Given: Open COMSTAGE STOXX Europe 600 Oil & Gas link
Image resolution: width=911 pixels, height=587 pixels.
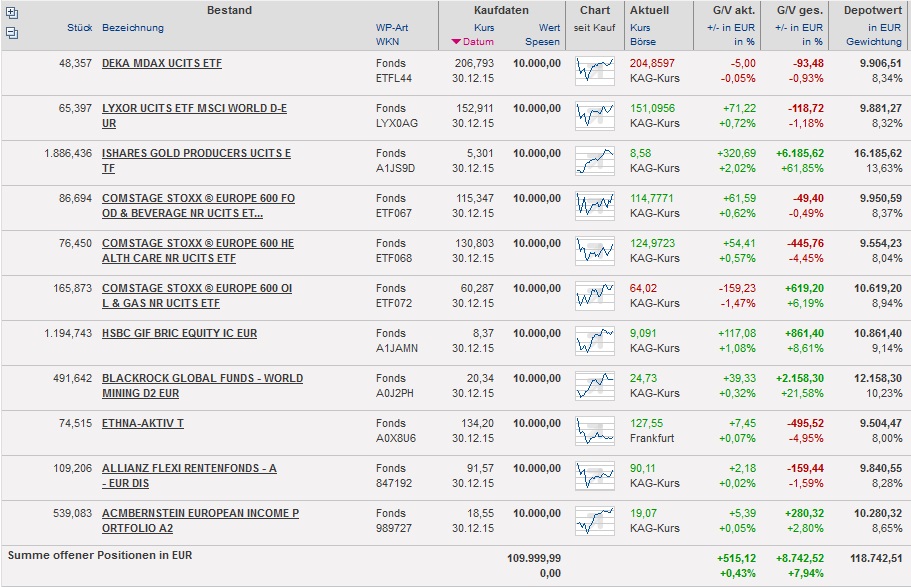Looking at the screenshot, I should tap(197, 296).
